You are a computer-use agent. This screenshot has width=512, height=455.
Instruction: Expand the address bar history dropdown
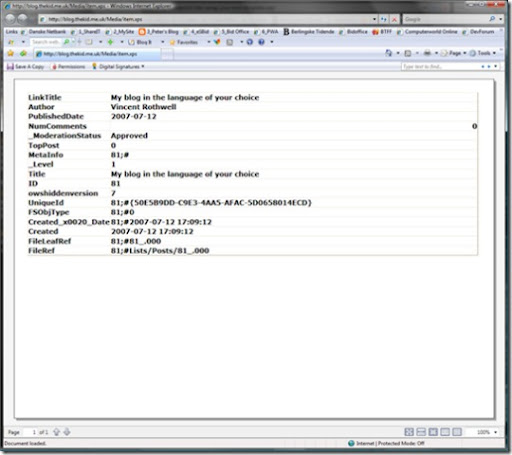coord(374,19)
